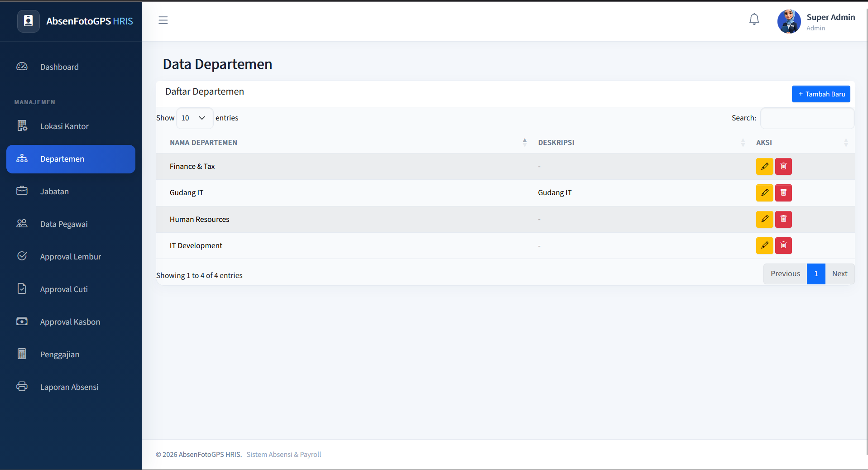Expand the show entries dropdown
The width and height of the screenshot is (868, 470).
[195, 118]
